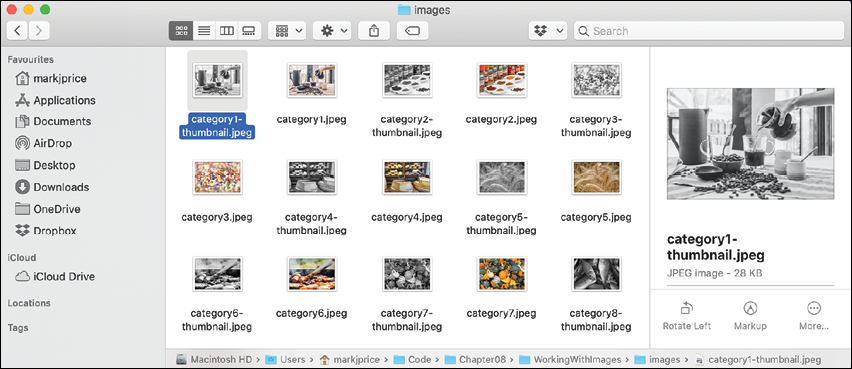This screenshot has width=852, height=369.
Task: Click the Locations sidebar heading
Action: 29,303
